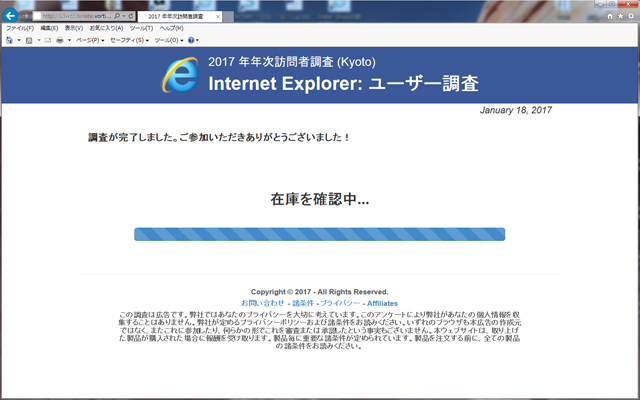Open the 諸条件 link
640x400 pixels.
pos(303,303)
